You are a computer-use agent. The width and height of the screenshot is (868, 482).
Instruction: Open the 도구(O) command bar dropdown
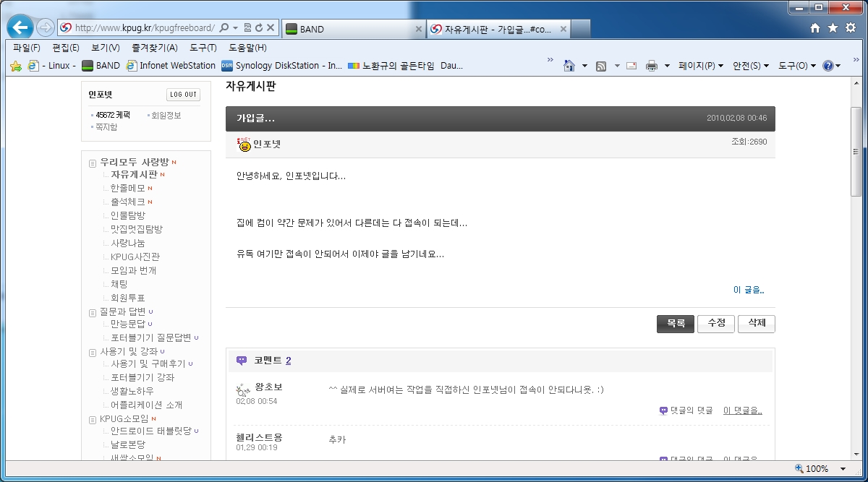pos(797,66)
